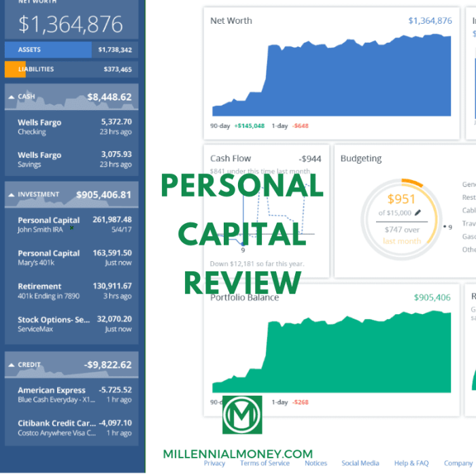Click the -$648 1-day change value
This screenshot has height=476, width=476.
click(301, 126)
